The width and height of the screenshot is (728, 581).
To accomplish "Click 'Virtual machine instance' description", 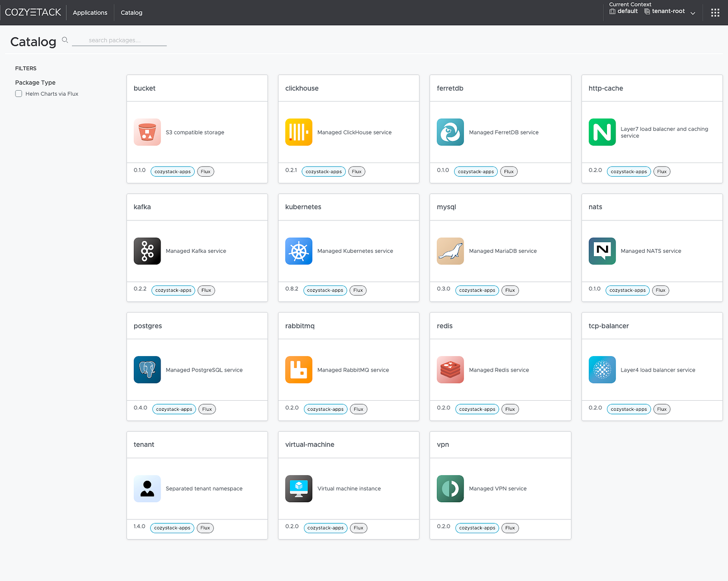I will (349, 489).
